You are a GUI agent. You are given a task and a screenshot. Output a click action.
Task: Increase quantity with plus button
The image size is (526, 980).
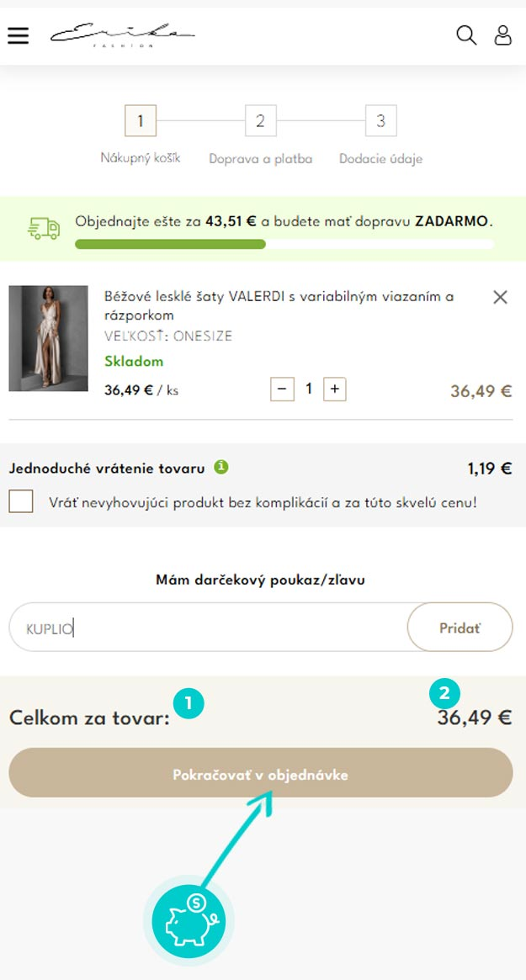[335, 389]
